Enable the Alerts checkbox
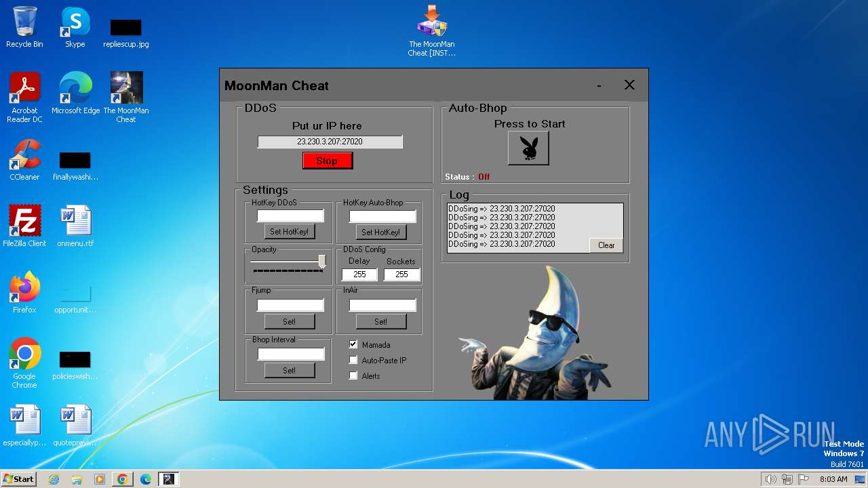This screenshot has width=868, height=488. 353,375
